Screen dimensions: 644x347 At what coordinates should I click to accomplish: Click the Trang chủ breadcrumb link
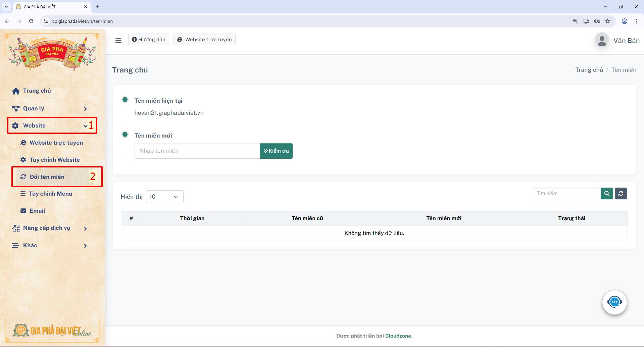589,69
